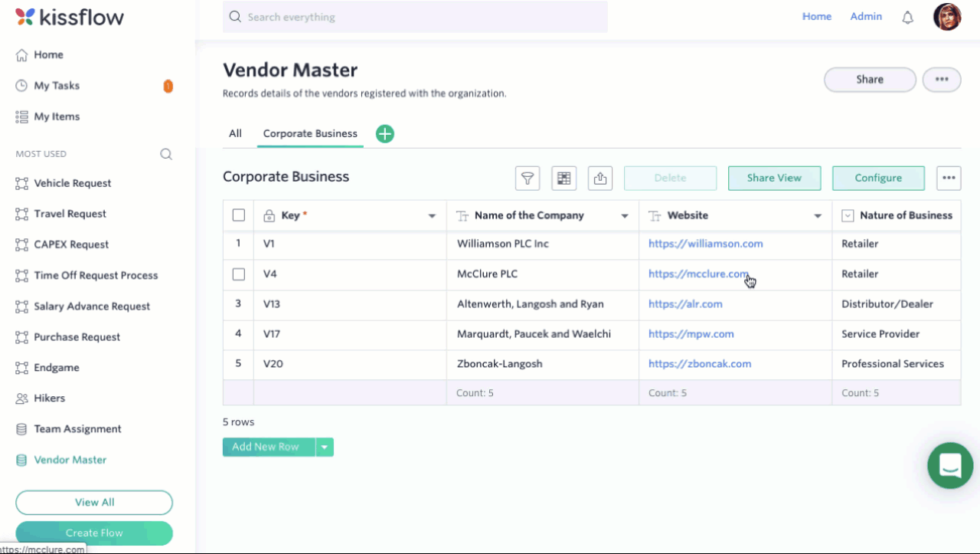Expand the Key column dropdown arrow
Viewport: 980px width, 554px height.
[x=432, y=216]
